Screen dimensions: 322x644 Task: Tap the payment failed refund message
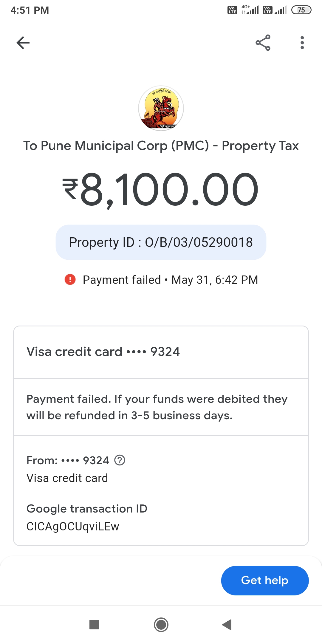pos(157,407)
